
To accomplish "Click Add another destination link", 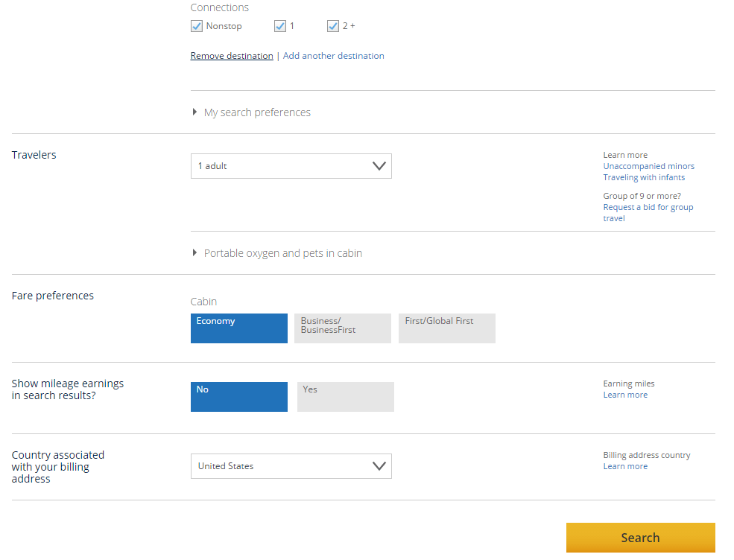I will click(333, 56).
